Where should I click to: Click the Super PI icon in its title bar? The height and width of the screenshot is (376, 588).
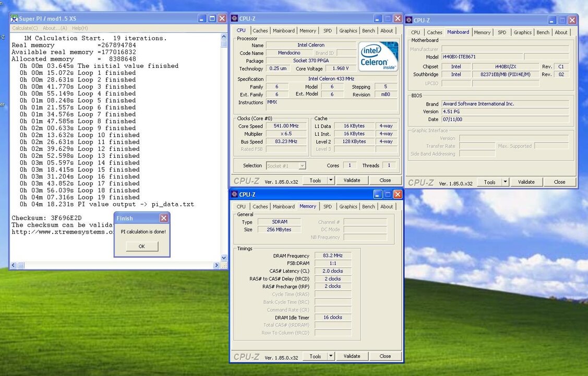click(14, 18)
